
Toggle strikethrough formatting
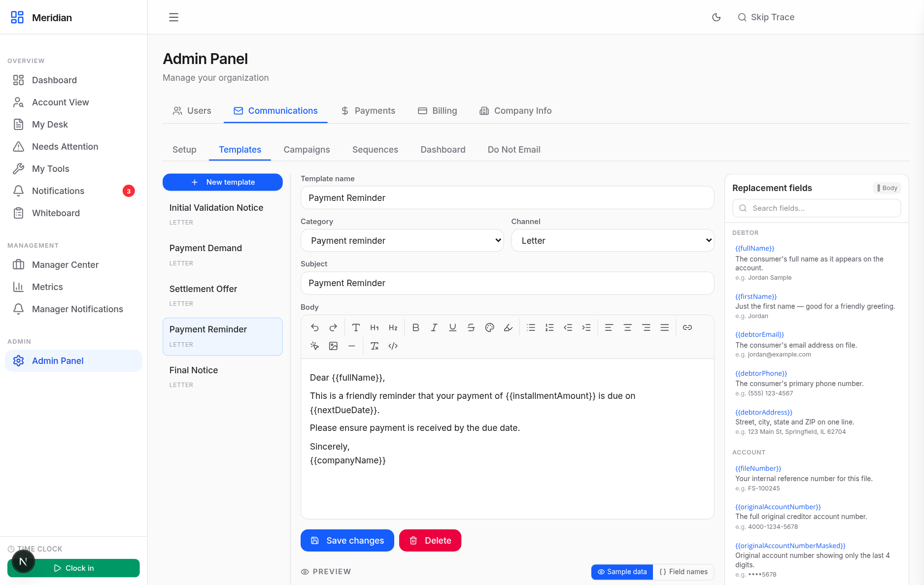471,327
